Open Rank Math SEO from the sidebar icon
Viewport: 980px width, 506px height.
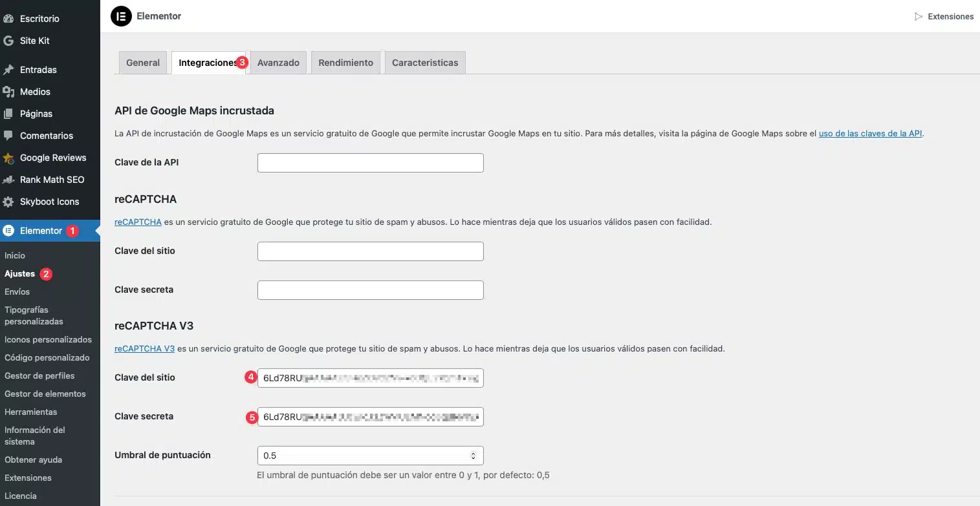tap(9, 179)
